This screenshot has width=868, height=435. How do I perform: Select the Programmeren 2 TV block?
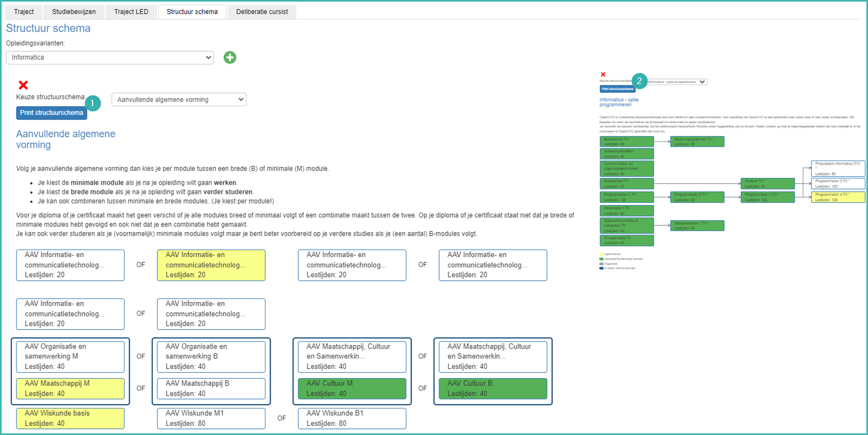pyautogui.click(x=697, y=197)
